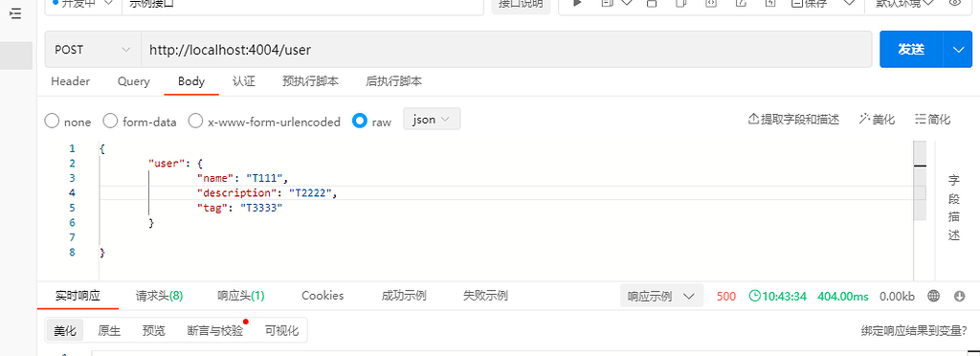
Task: Select the none body type radio
Action: pyautogui.click(x=52, y=122)
